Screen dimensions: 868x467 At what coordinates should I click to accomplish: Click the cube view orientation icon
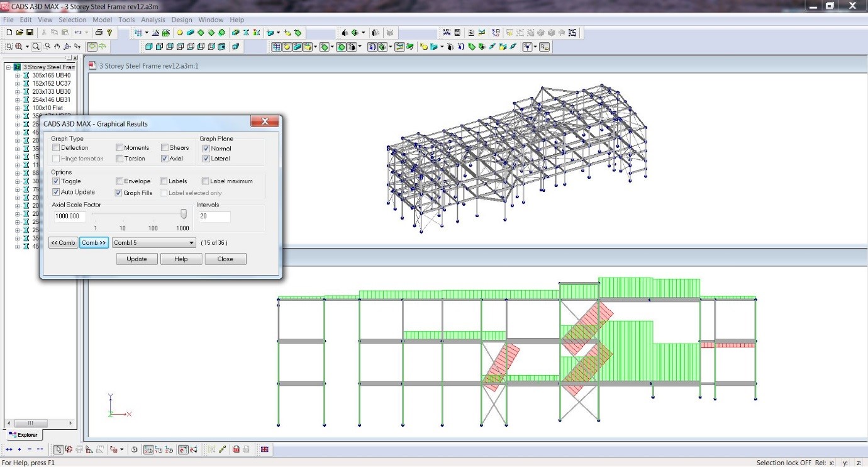point(149,47)
